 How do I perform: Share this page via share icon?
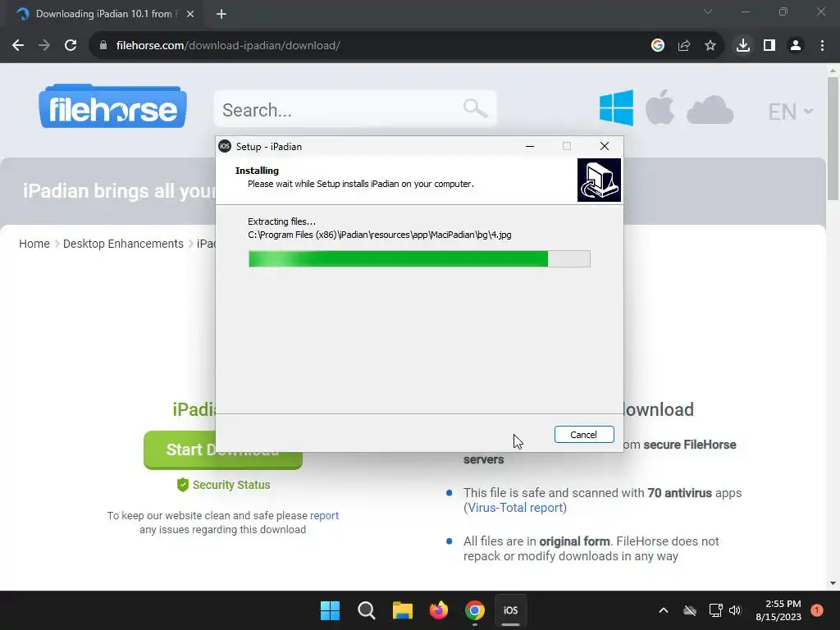(x=684, y=46)
